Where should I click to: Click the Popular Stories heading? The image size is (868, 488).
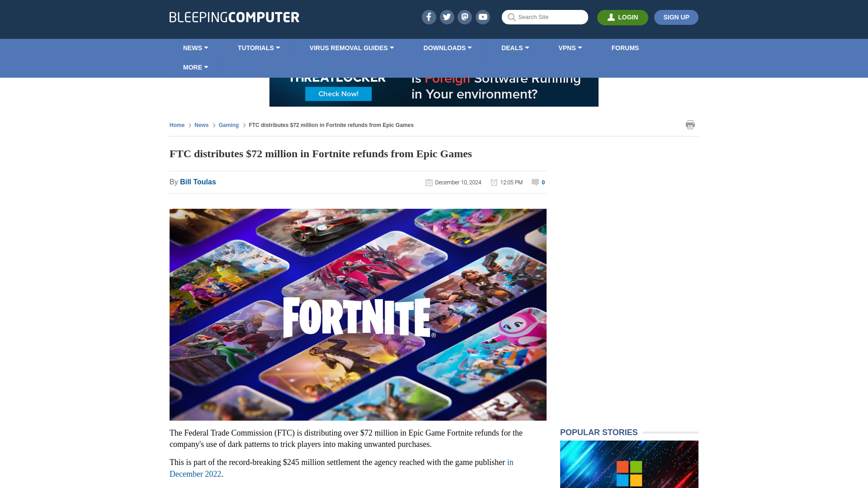tap(599, 432)
